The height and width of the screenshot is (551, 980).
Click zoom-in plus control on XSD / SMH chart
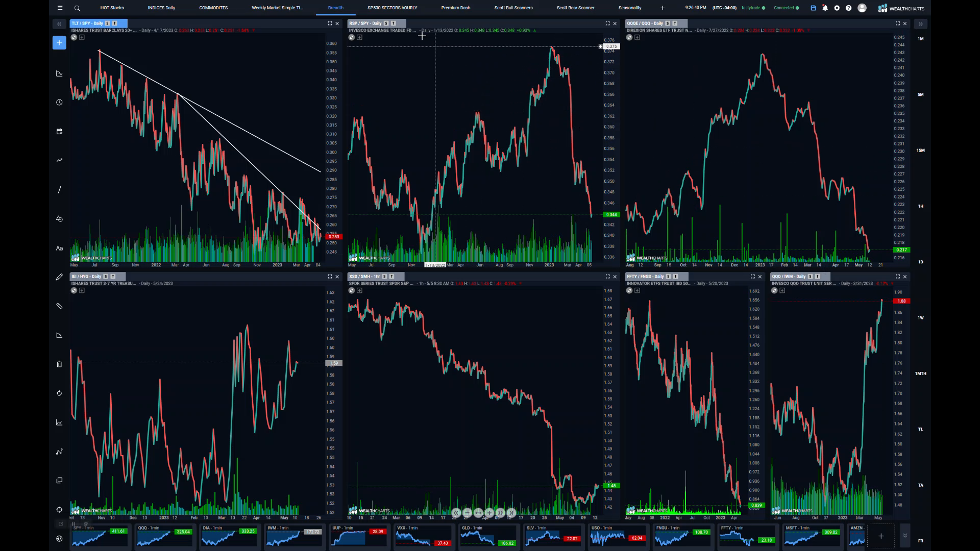coord(489,513)
